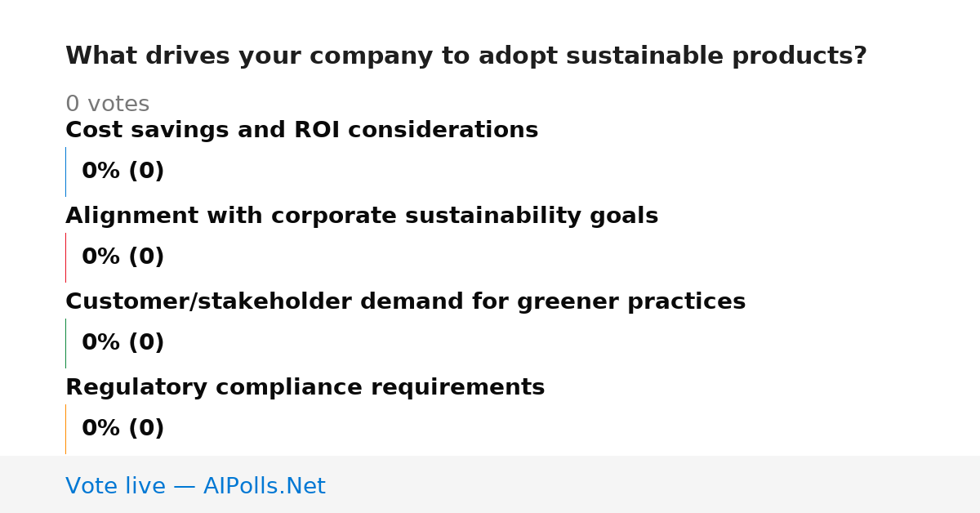Click the poll question heading text
The width and height of the screenshot is (980, 513).
tap(465, 56)
